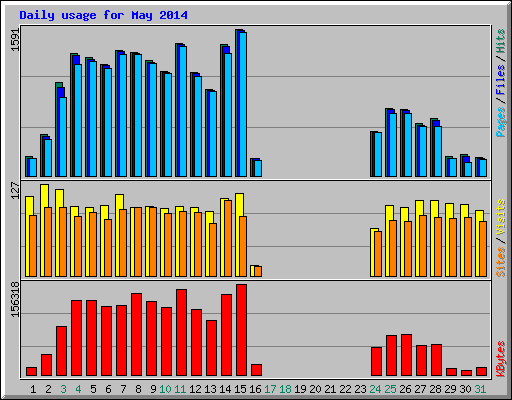Click day 15 on the x-axis
Screen dimensions: 512x400
click(x=240, y=389)
